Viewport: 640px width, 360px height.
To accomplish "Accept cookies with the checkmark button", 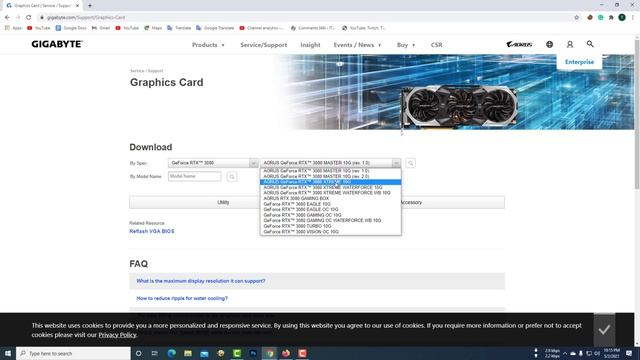I will 604,329.
